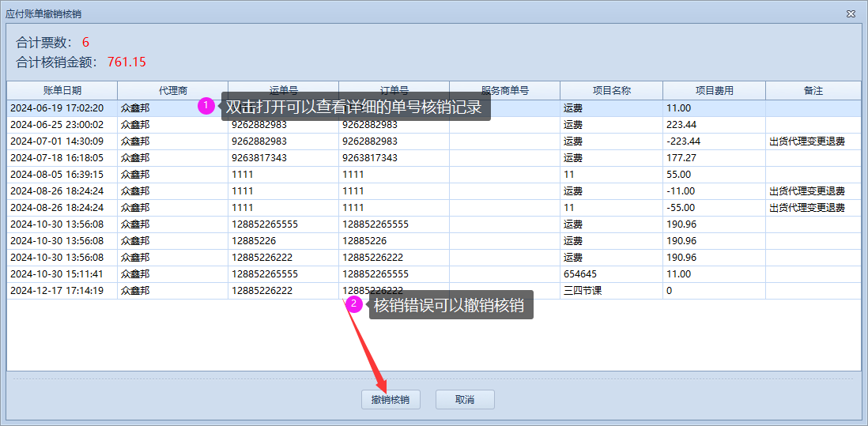
Task: Click the pink number 2 annotation marker
Action: coord(355,304)
